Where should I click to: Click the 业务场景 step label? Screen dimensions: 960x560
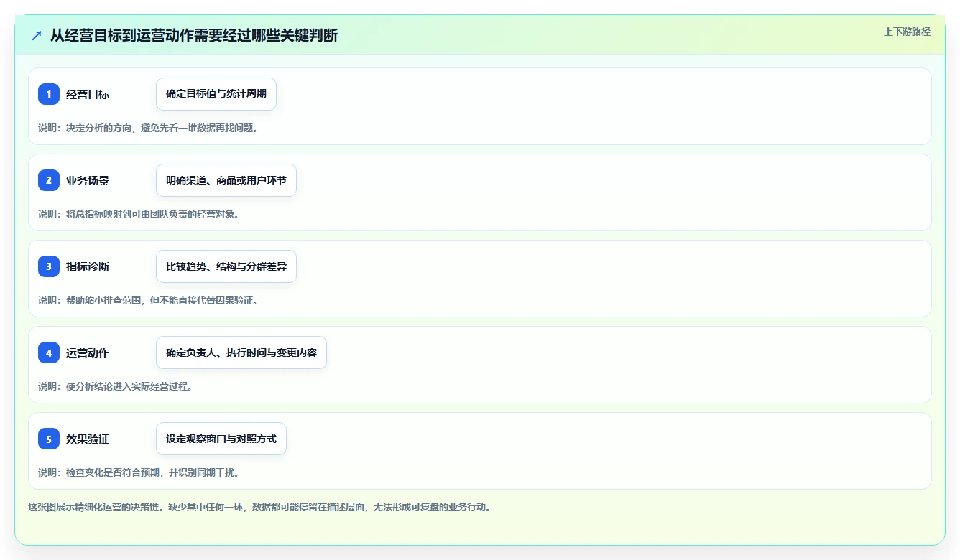(88, 180)
